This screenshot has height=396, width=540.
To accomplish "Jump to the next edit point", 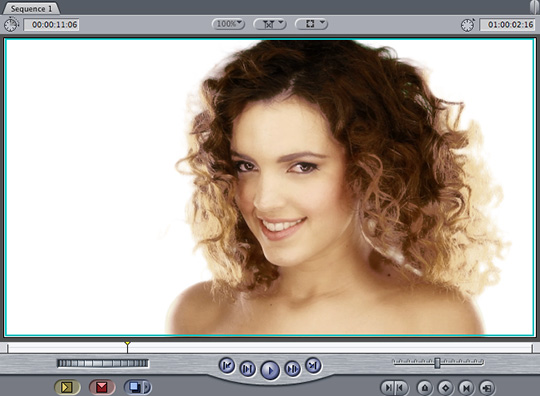I will point(313,365).
